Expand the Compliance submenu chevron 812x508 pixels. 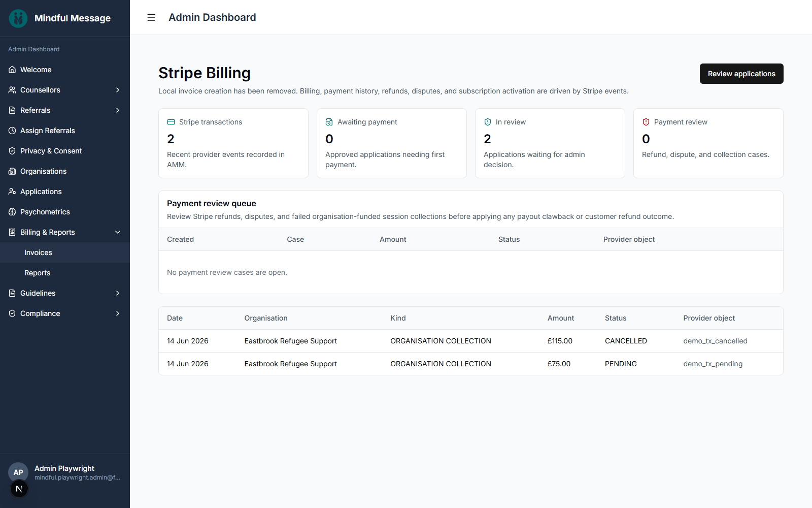(x=118, y=313)
